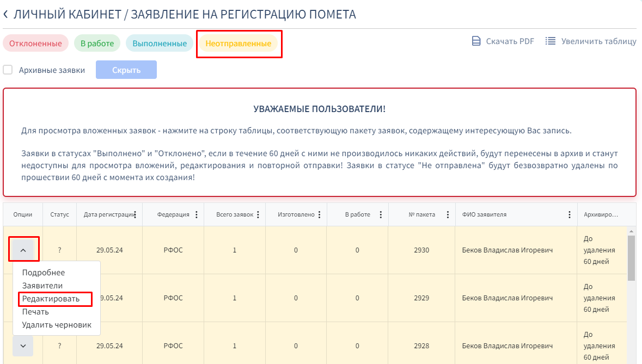Open Федерация column three-dot menu
The height and width of the screenshot is (364, 642).
(x=196, y=215)
